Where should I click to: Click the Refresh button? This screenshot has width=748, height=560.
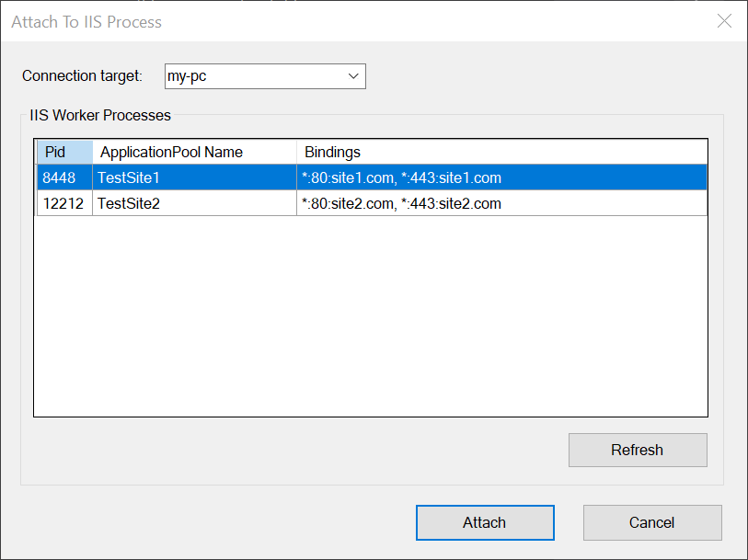(x=637, y=450)
